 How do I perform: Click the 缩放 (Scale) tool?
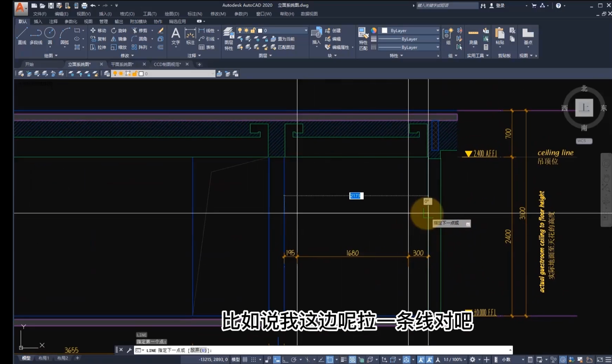click(x=119, y=47)
